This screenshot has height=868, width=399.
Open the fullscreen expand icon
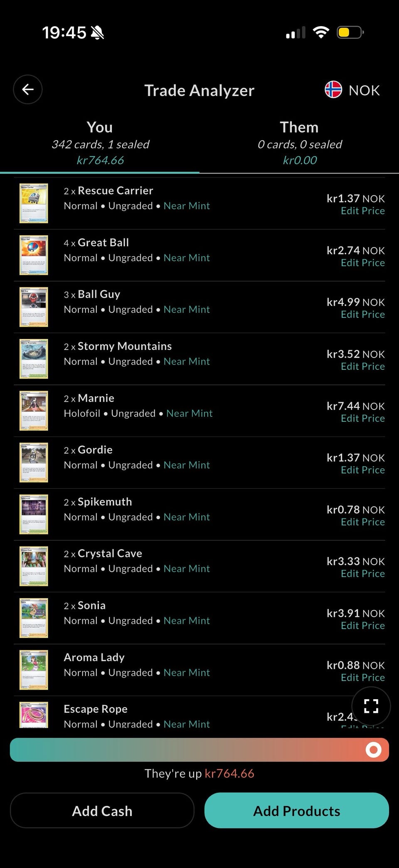pos(371,706)
